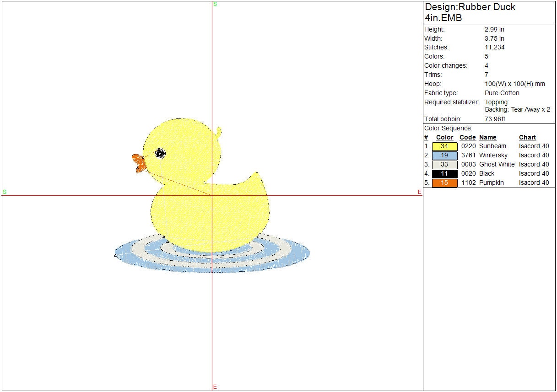Image resolution: width=557 pixels, height=392 pixels.
Task: Click the green S marker at left of horizontal axis
Action: pyautogui.click(x=5, y=192)
